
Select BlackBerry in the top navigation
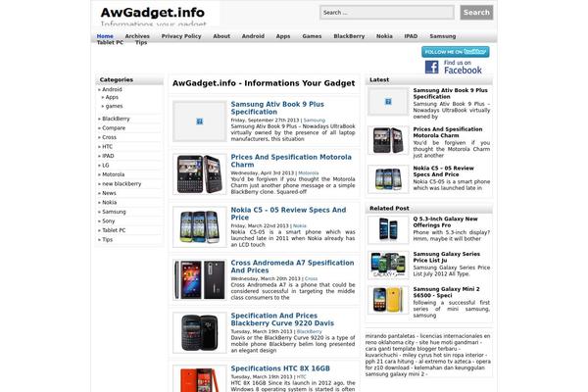tap(349, 36)
